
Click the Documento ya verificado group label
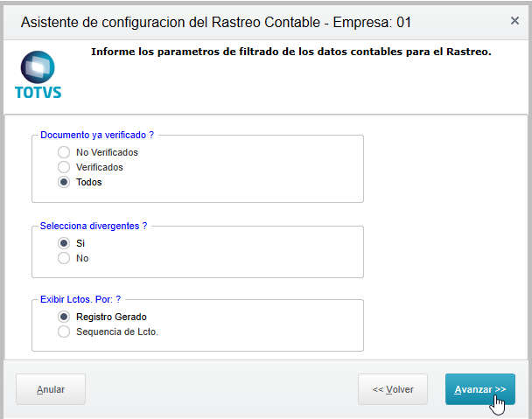[x=97, y=135]
